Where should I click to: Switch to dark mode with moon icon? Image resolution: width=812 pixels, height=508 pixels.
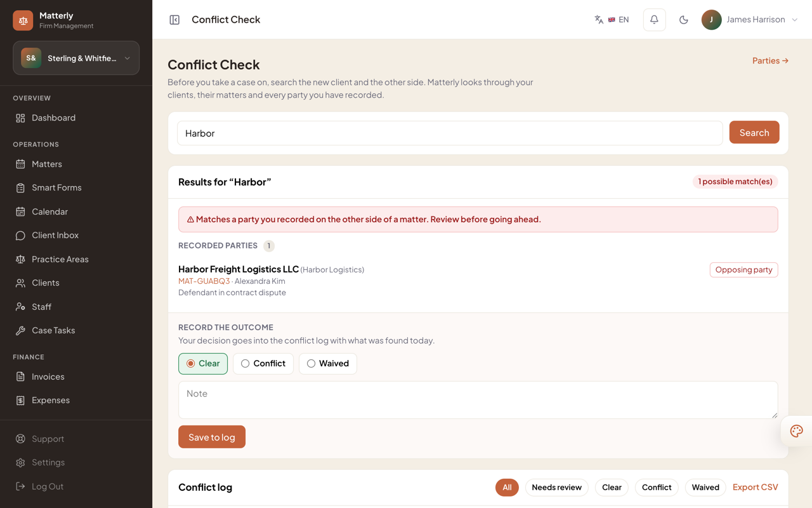coord(684,20)
